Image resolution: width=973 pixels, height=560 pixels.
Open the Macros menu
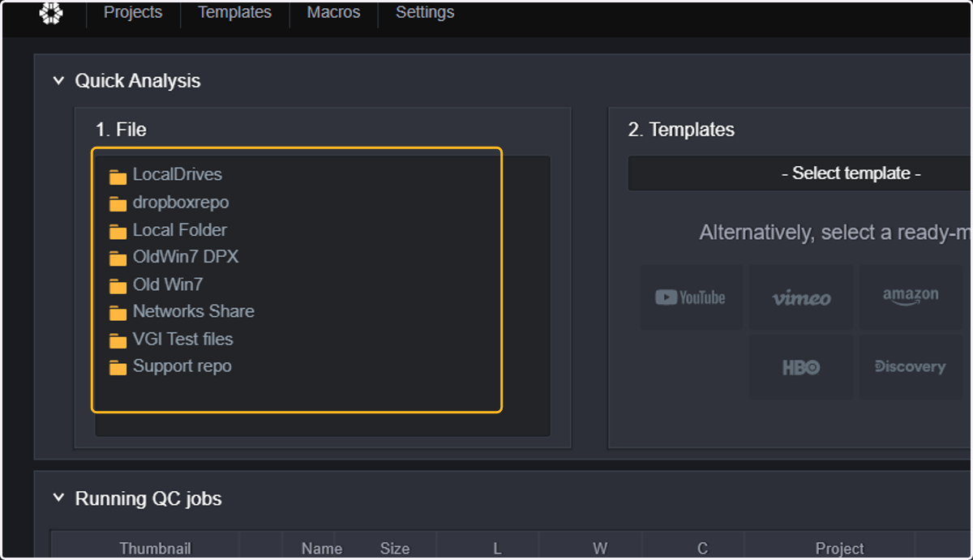333,13
